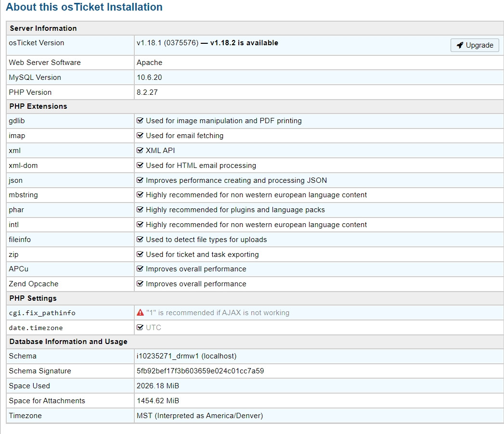This screenshot has width=504, height=434.
Task: Click the 'Server Information' section header
Action: pyautogui.click(x=43, y=28)
